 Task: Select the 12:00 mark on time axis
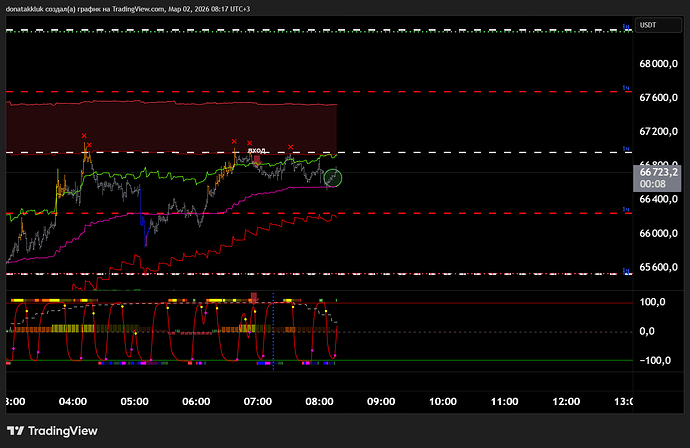pos(566,400)
